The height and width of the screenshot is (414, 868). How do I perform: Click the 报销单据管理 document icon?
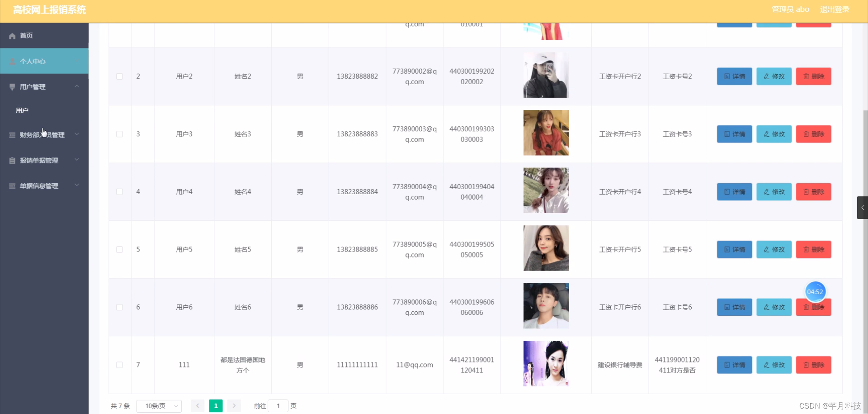[x=11, y=160]
